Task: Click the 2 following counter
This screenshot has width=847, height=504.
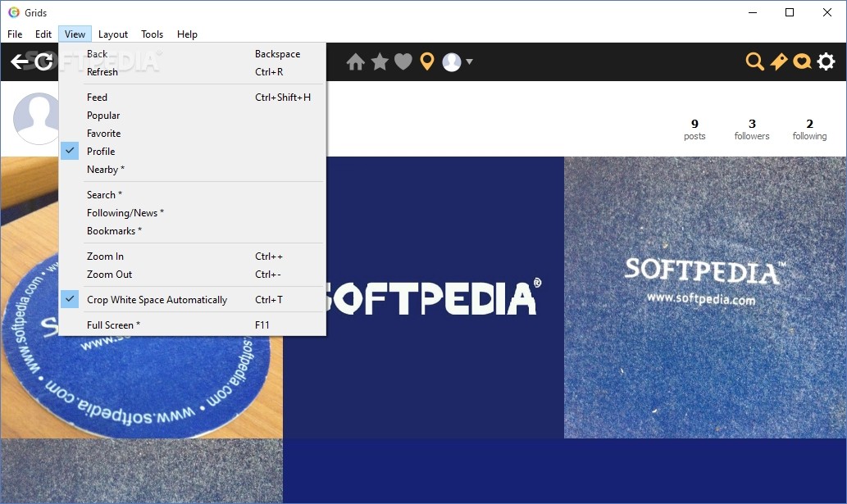Action: pos(809,129)
